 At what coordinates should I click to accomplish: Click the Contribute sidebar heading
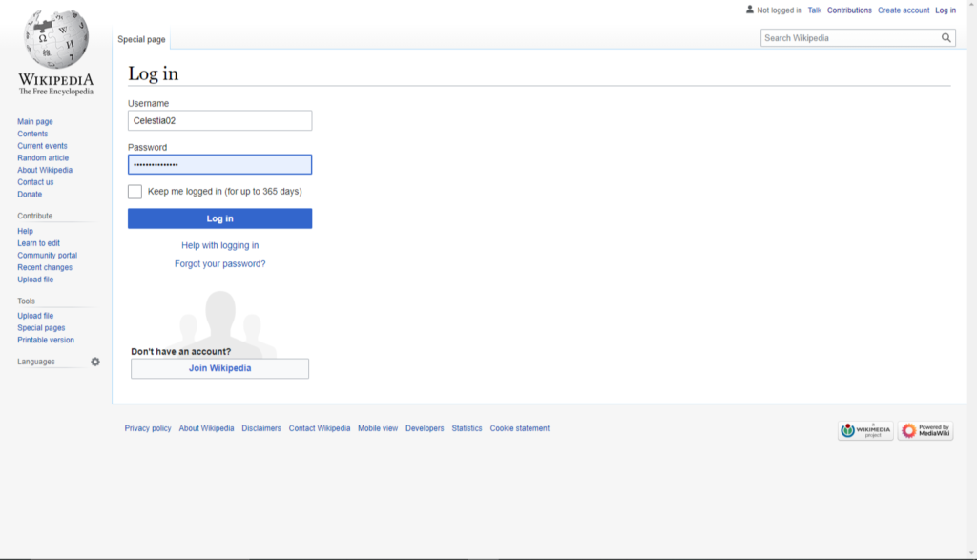click(35, 217)
